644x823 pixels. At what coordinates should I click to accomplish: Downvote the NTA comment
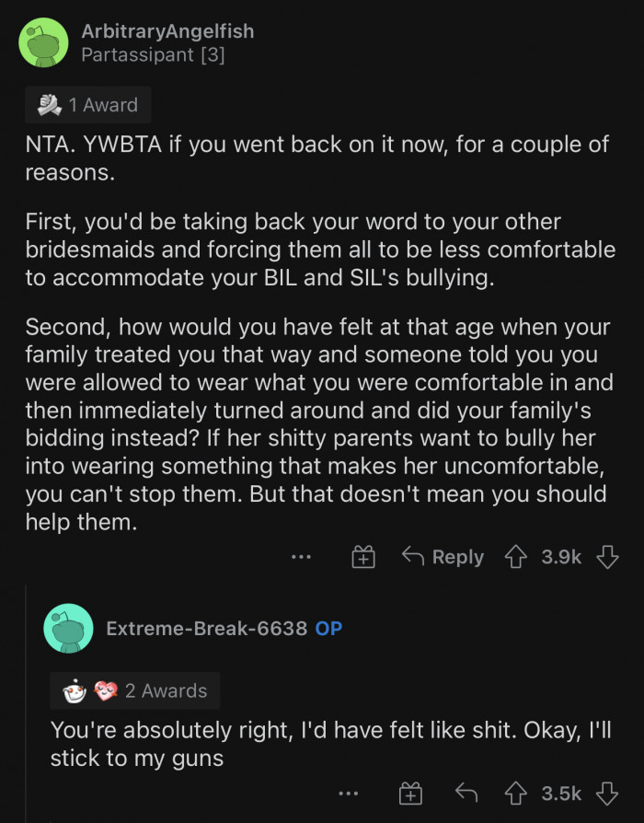609,557
